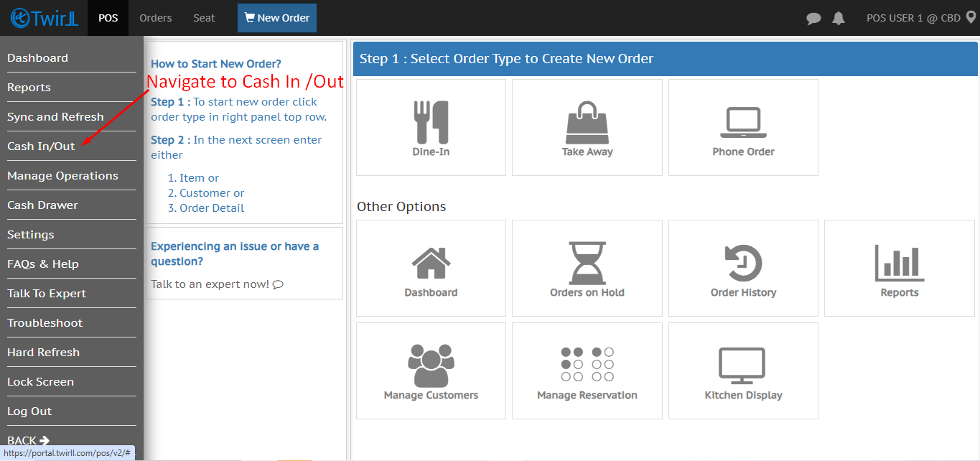The width and height of the screenshot is (980, 461).
Task: Click the New Order button
Action: point(277,18)
